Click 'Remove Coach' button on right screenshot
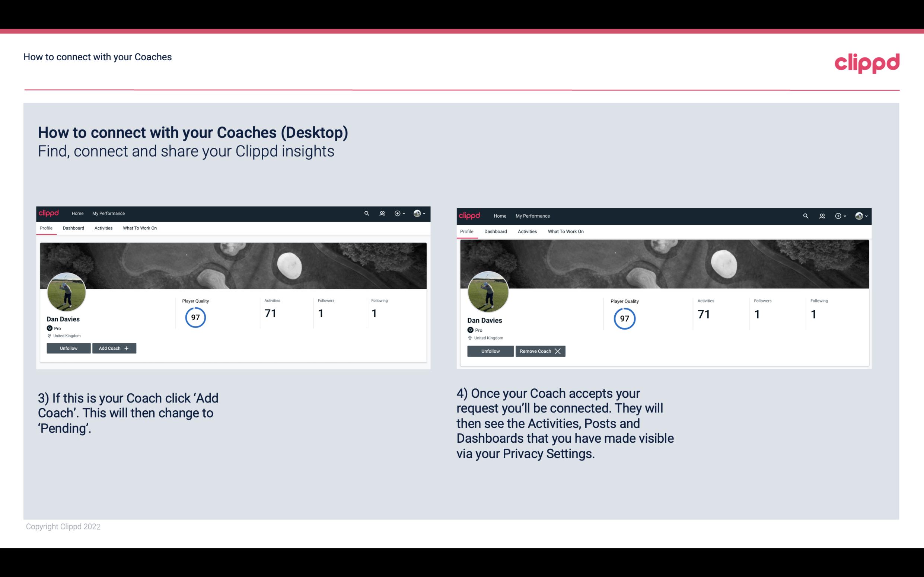Screen dimensions: 924x577 point(540,351)
